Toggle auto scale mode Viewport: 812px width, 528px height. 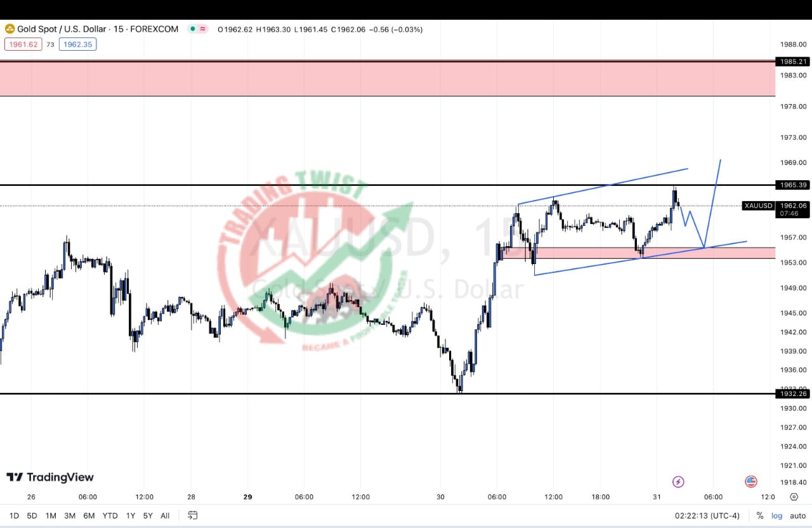[x=797, y=516]
